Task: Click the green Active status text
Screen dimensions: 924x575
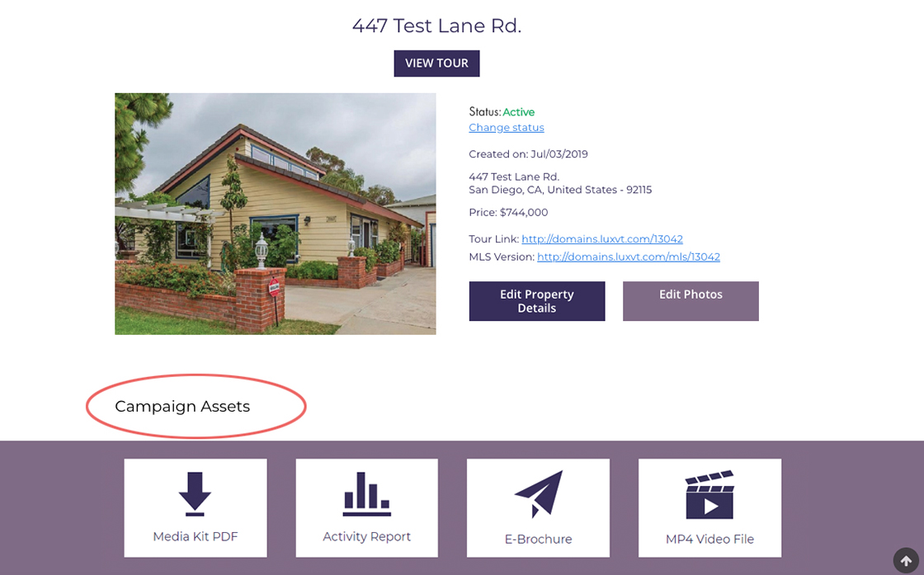Action: [x=519, y=112]
